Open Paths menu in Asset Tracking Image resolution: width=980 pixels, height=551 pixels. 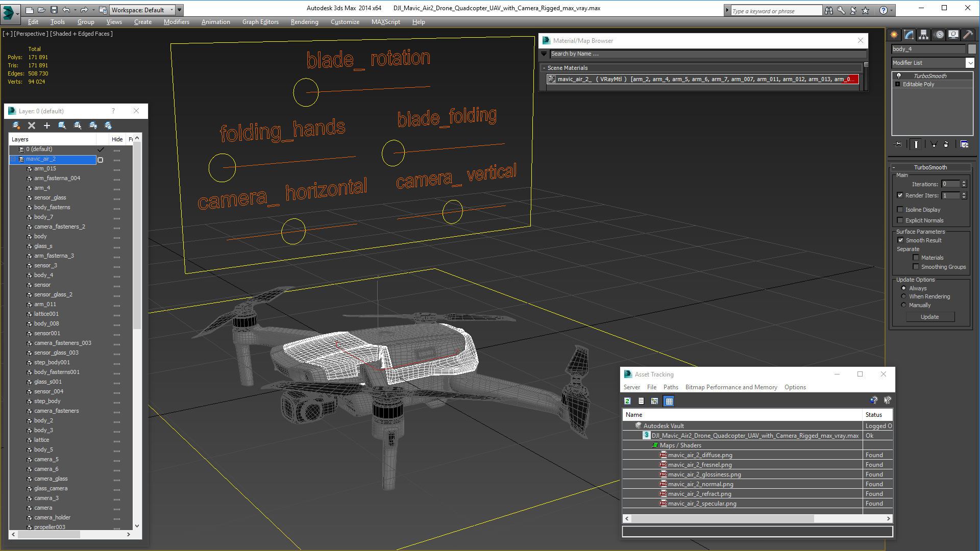tap(671, 387)
